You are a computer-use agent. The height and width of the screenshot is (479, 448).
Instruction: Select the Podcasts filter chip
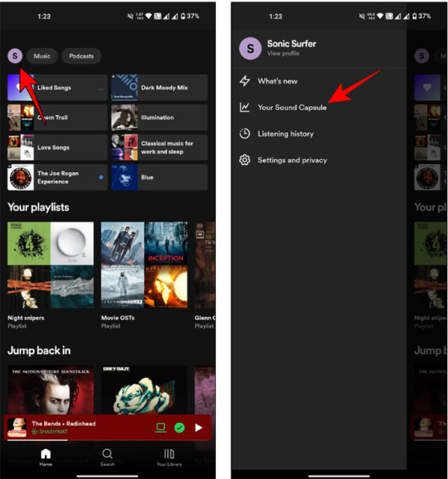[x=81, y=56]
